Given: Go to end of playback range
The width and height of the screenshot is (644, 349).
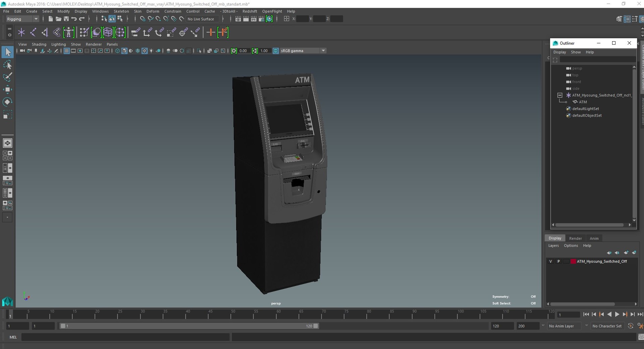Looking at the screenshot, I should coord(640,314).
